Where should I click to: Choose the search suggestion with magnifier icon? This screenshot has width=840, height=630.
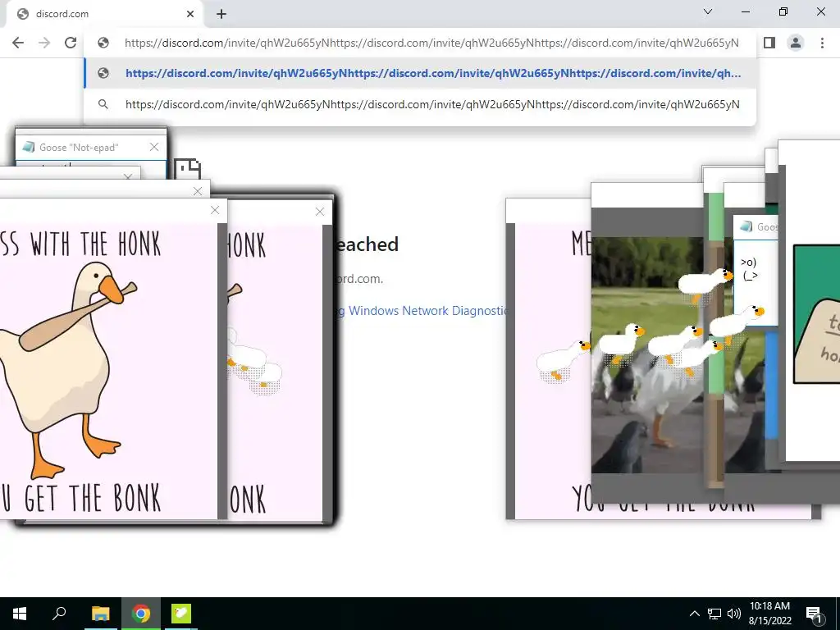421,104
